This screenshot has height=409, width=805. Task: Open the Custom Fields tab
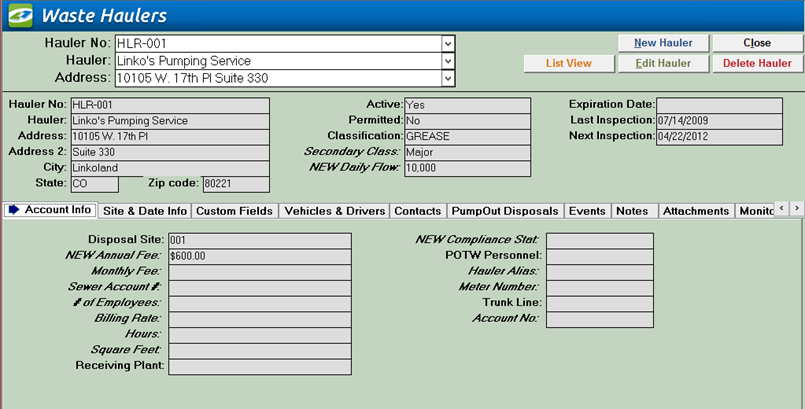tap(235, 211)
